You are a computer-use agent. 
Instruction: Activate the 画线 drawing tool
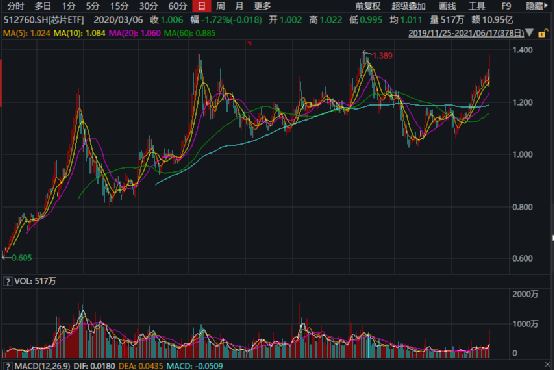coord(447,6)
